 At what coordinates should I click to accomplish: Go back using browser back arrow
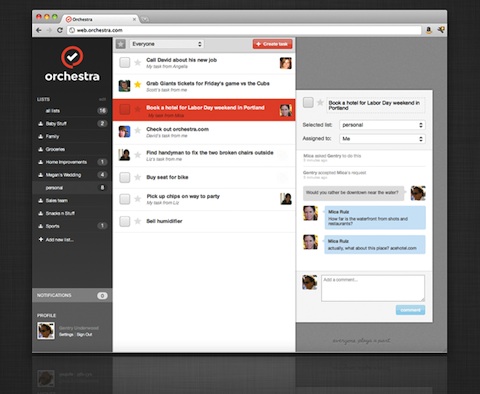(39, 30)
